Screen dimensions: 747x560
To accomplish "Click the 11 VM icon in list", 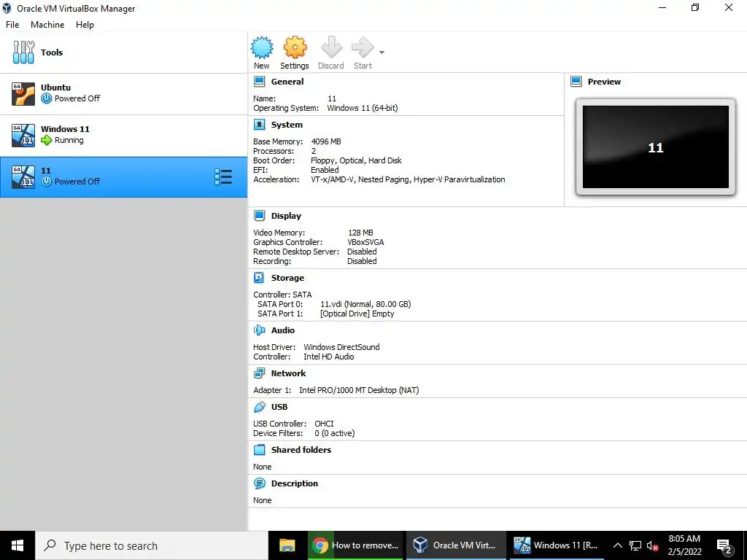I will tap(23, 176).
